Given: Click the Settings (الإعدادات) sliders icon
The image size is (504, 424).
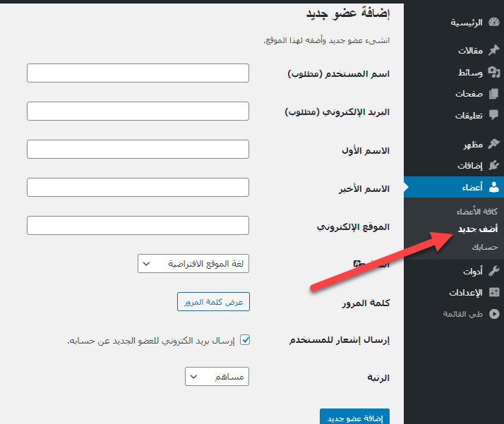Looking at the screenshot, I should [493, 292].
